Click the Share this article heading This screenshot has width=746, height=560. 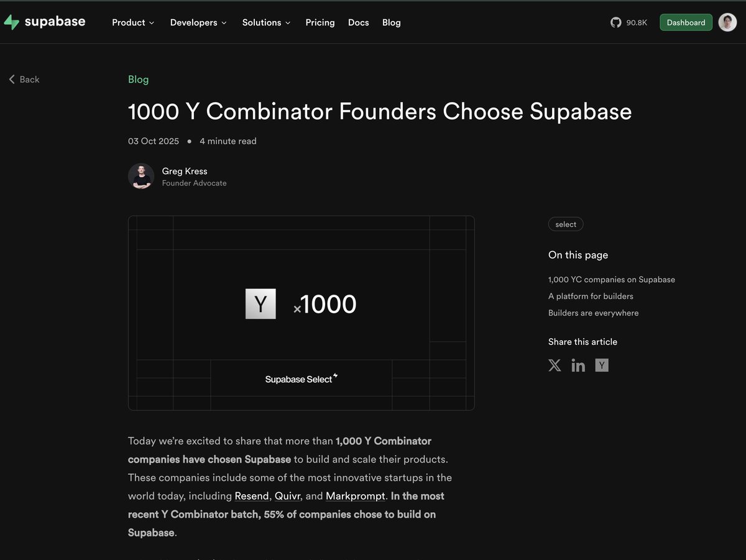point(583,342)
